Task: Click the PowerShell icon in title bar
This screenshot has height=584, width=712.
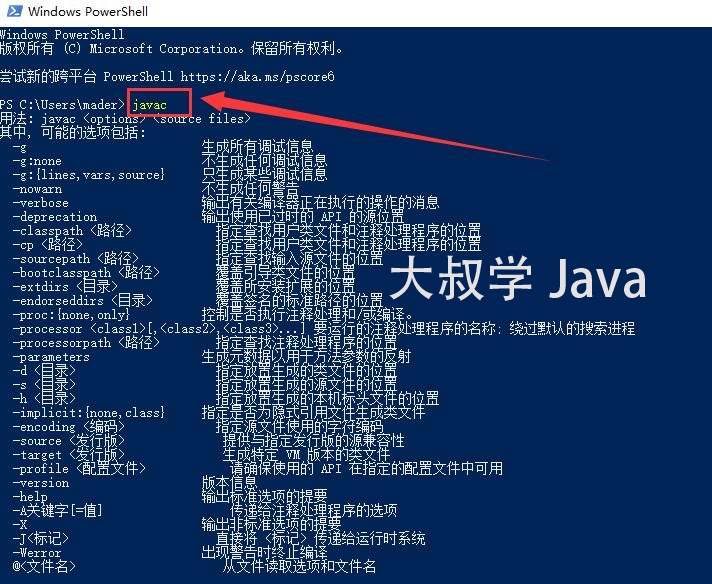Action: (x=15, y=11)
